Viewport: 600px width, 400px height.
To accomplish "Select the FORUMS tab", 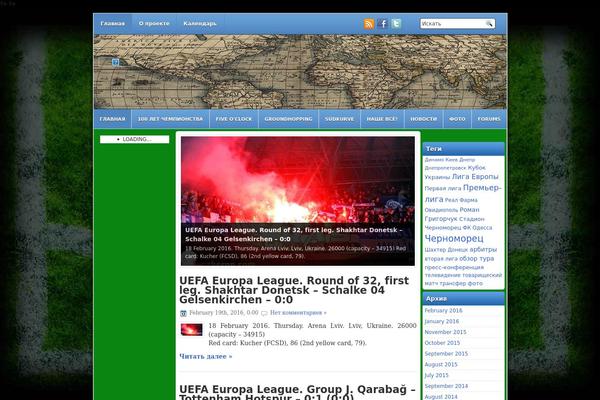I will click(x=489, y=119).
